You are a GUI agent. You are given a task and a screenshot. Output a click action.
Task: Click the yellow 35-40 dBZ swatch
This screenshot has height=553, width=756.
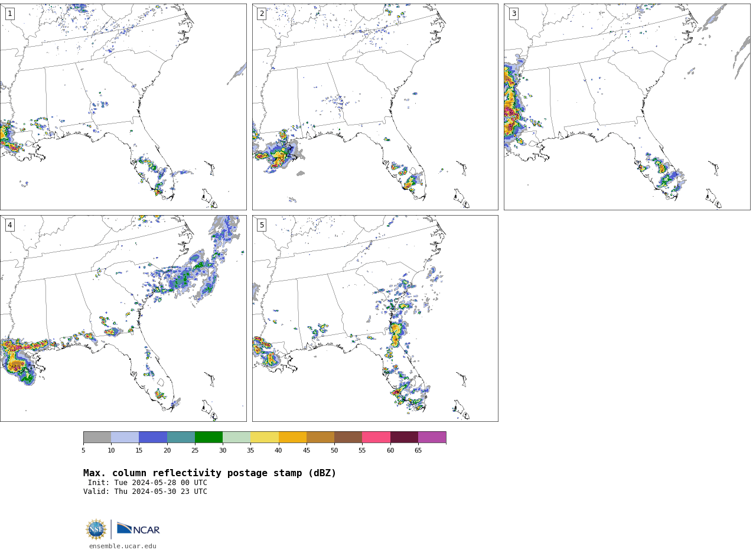coord(265,437)
